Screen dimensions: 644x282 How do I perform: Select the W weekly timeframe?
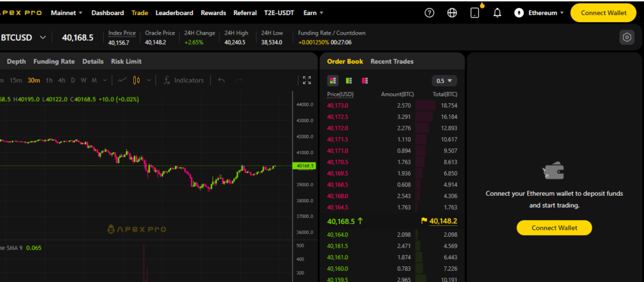point(84,80)
